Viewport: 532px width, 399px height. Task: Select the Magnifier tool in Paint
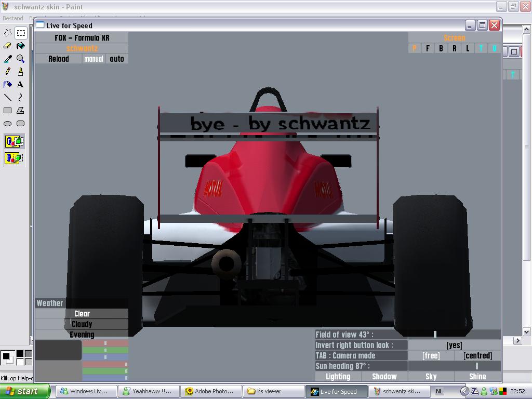coord(21,59)
